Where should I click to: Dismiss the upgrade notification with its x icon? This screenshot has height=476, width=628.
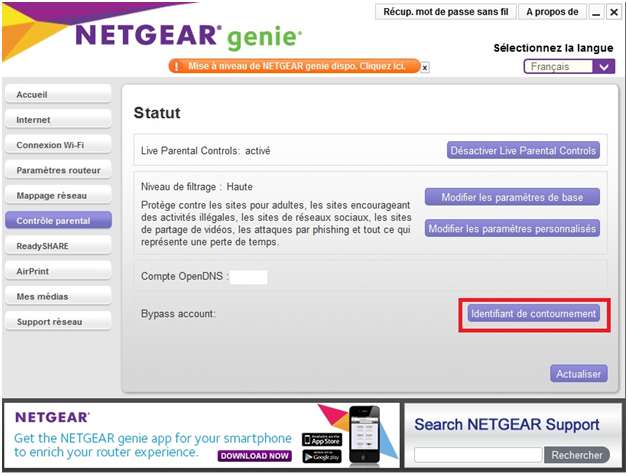425,68
